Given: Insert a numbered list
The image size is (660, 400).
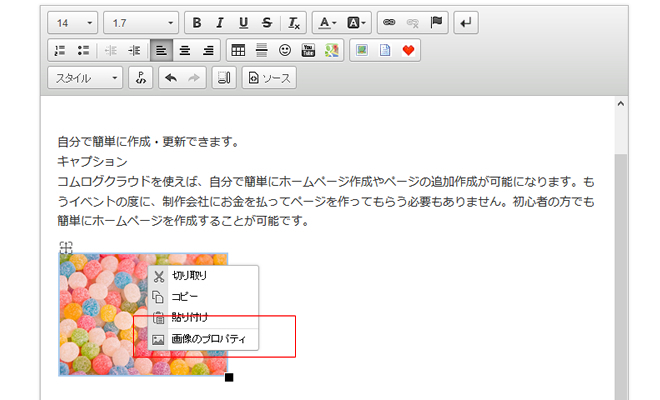Looking at the screenshot, I should click(58, 50).
